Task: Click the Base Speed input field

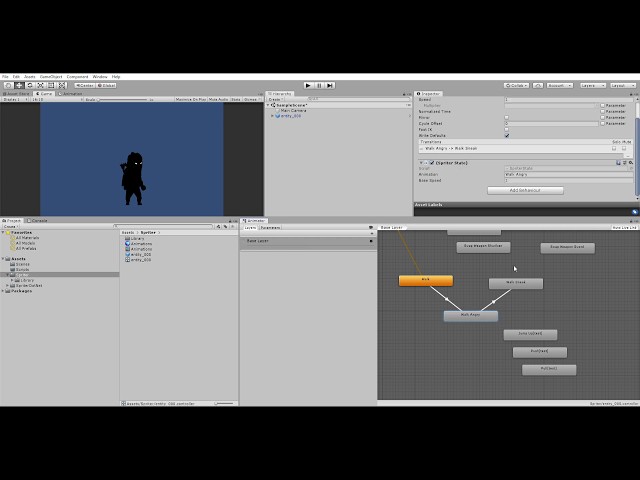Action: (x=569, y=180)
